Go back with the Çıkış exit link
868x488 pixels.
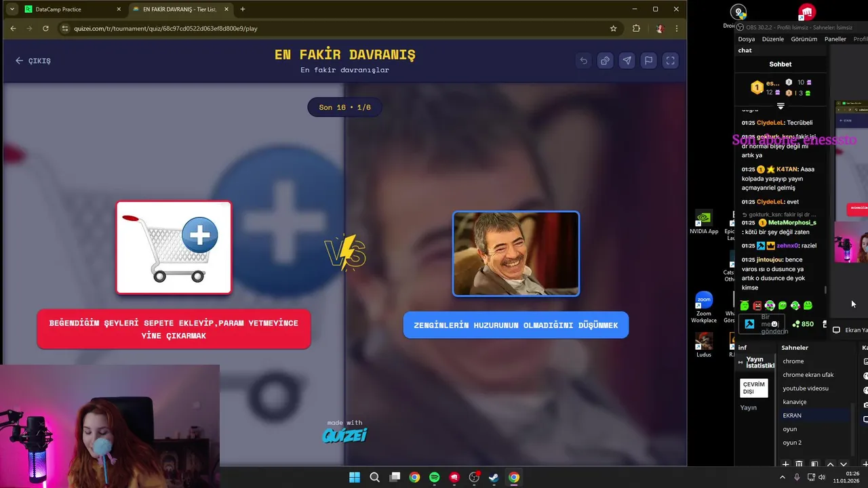click(33, 60)
